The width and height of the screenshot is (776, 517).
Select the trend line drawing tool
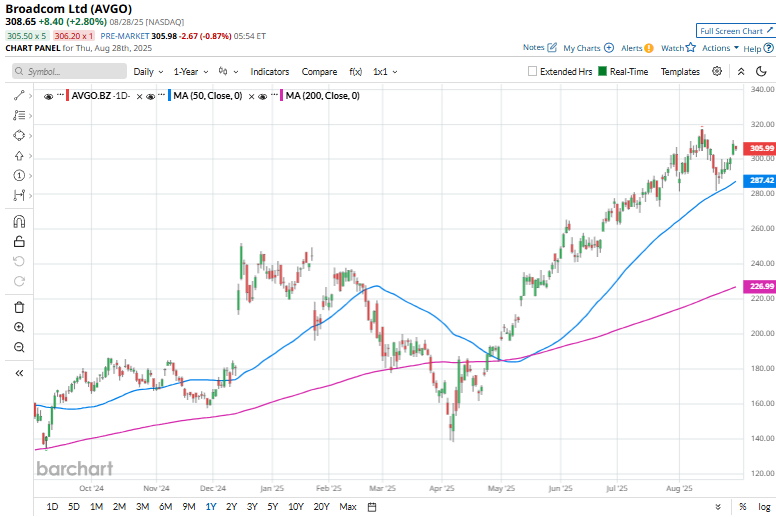coord(19,95)
